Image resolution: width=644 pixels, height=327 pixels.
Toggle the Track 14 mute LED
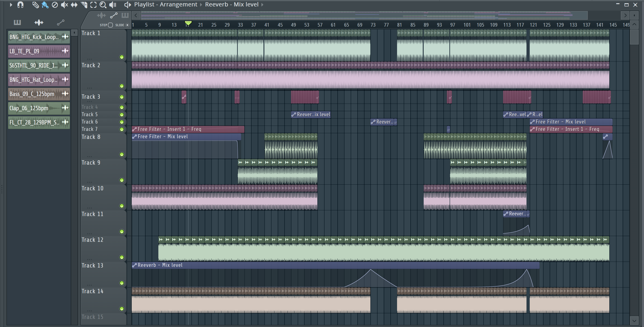[122, 309]
